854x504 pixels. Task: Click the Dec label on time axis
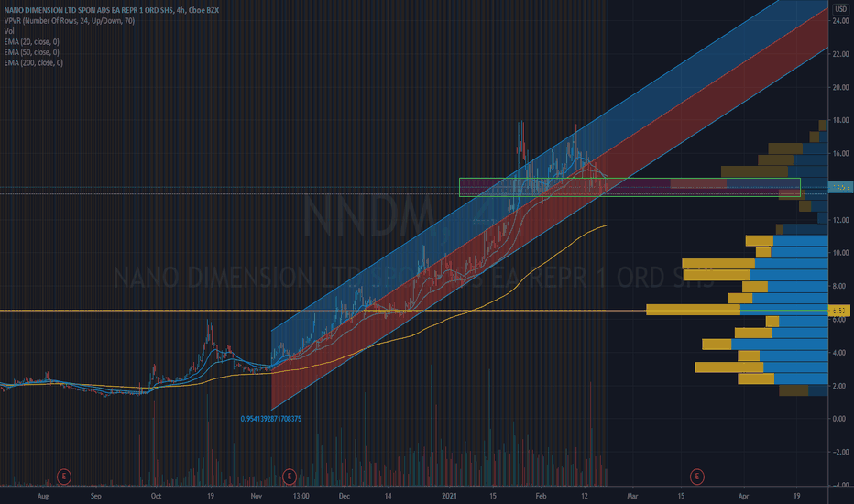click(345, 496)
